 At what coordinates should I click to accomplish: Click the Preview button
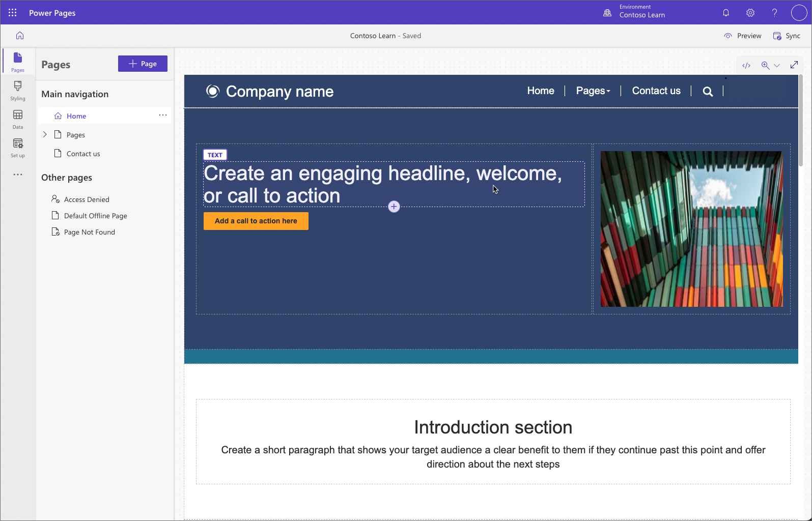743,36
